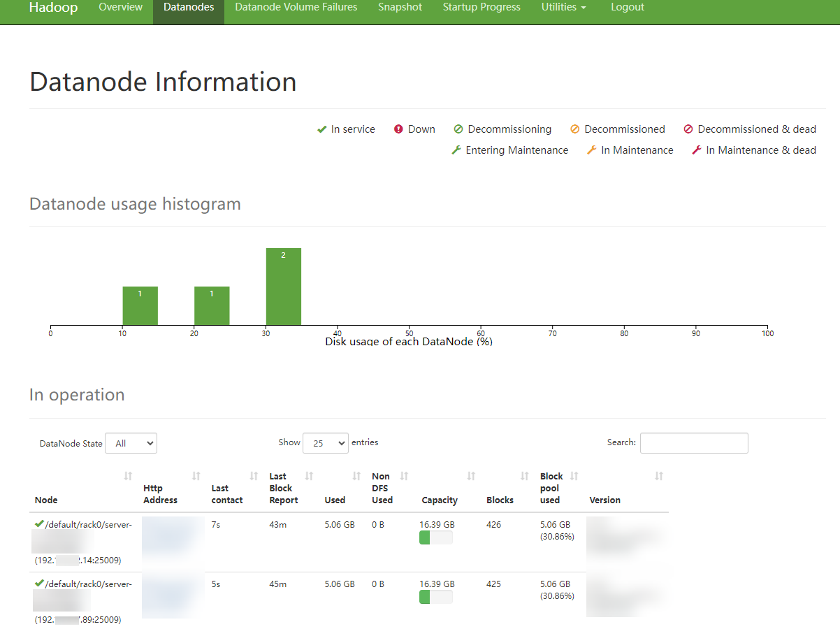
Task: Click the 10-15% histogram bar
Action: [140, 306]
